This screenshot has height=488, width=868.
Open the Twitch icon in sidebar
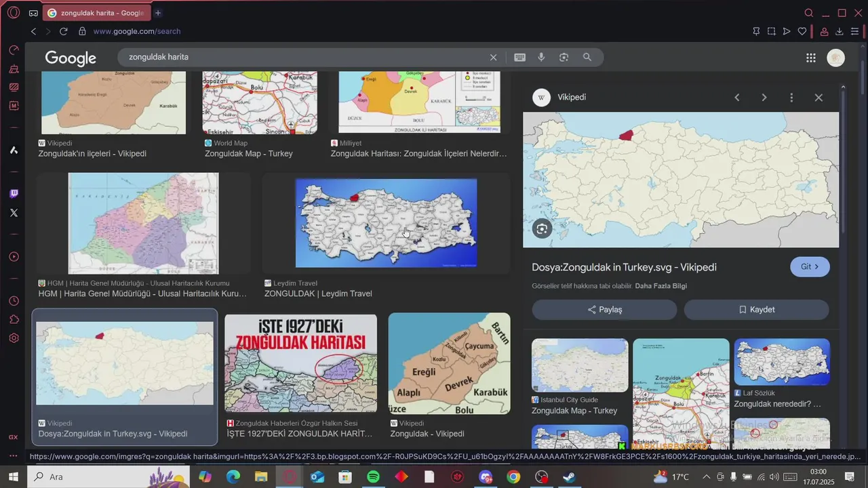click(14, 194)
